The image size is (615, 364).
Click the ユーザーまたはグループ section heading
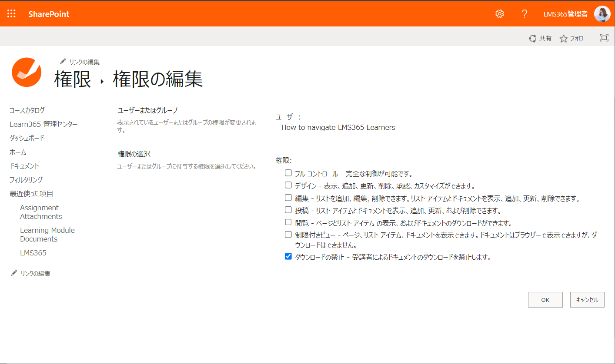[x=148, y=110]
